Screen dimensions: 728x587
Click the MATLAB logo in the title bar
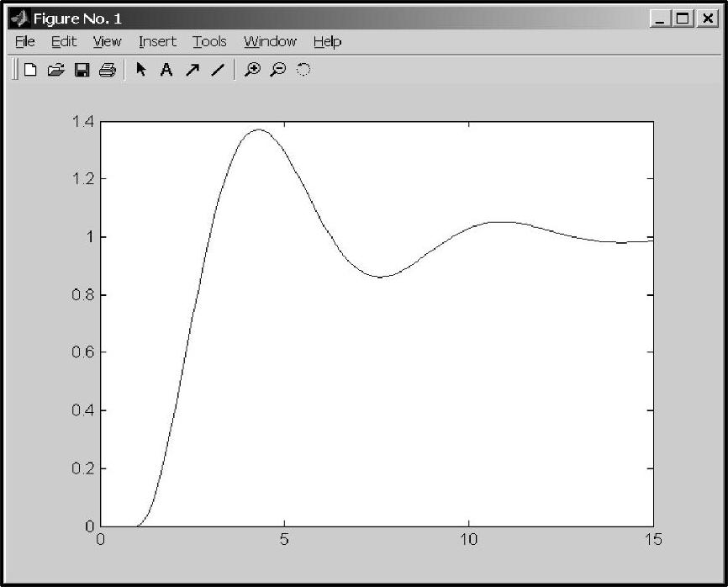coord(19,19)
